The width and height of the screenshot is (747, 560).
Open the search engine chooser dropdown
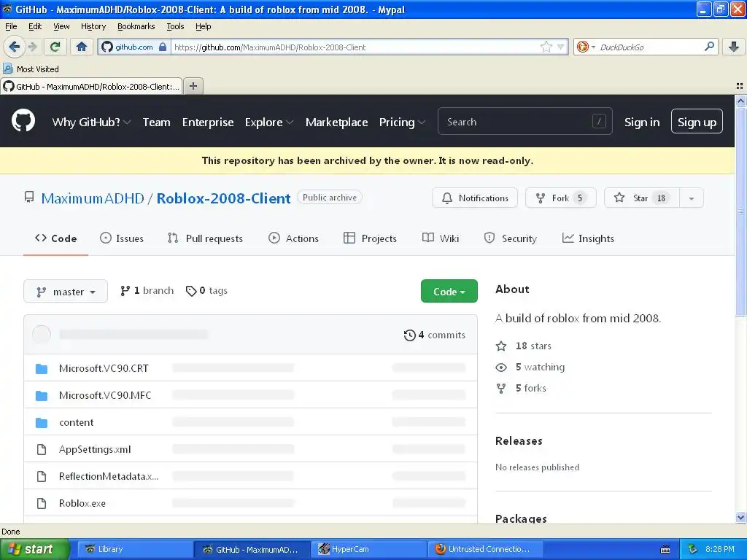586,47
